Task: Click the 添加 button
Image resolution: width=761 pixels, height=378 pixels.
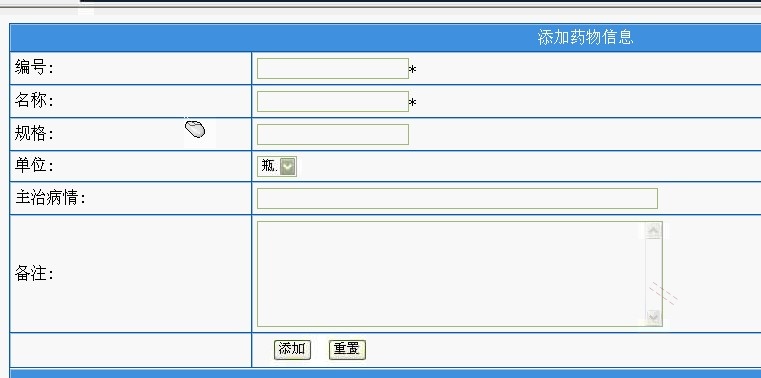Action: [x=292, y=349]
